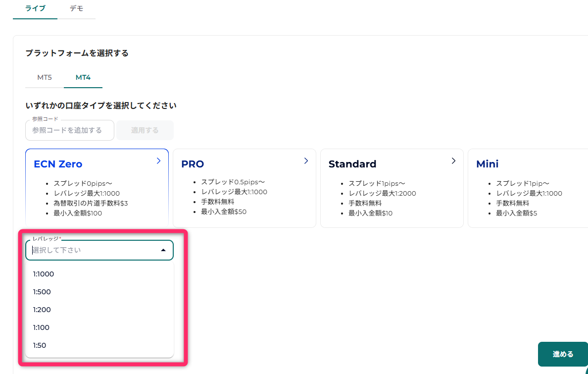
Task: Focus the 参照コード input field
Action: click(70, 130)
